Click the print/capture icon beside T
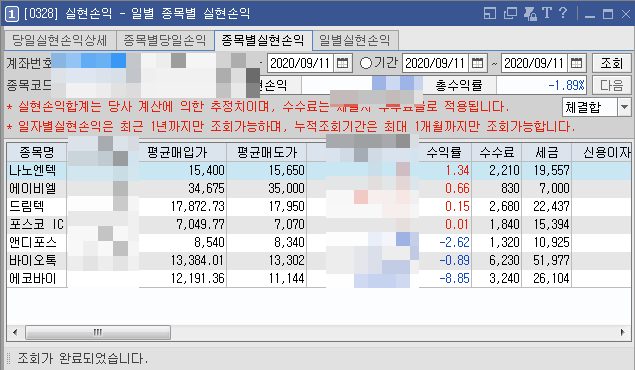This screenshot has height=370, width=635. pyautogui.click(x=530, y=13)
